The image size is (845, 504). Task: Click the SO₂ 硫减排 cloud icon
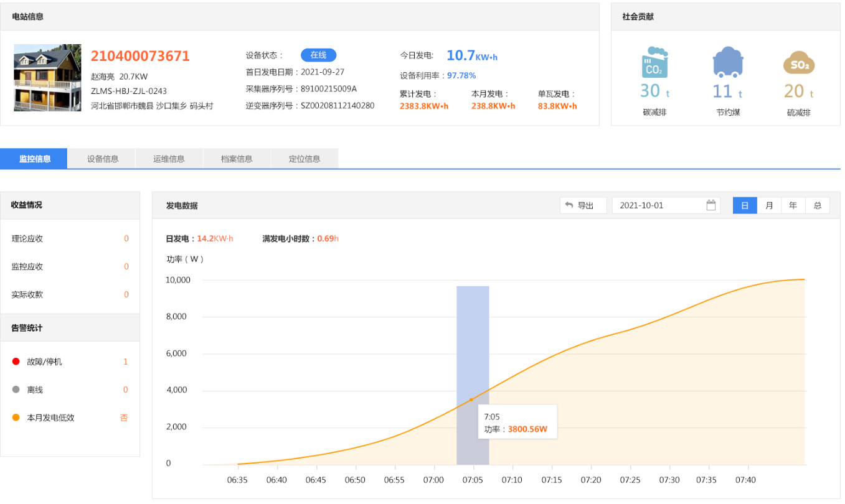click(799, 62)
